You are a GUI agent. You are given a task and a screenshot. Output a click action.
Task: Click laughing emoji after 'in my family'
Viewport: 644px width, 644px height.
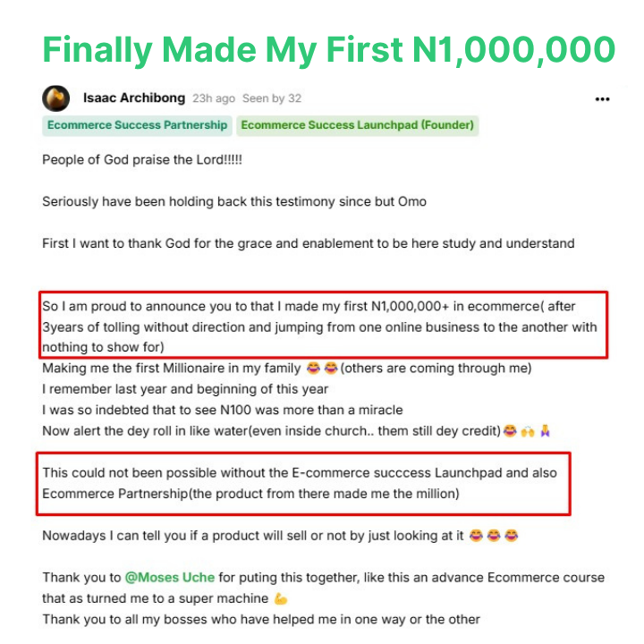tap(313, 368)
